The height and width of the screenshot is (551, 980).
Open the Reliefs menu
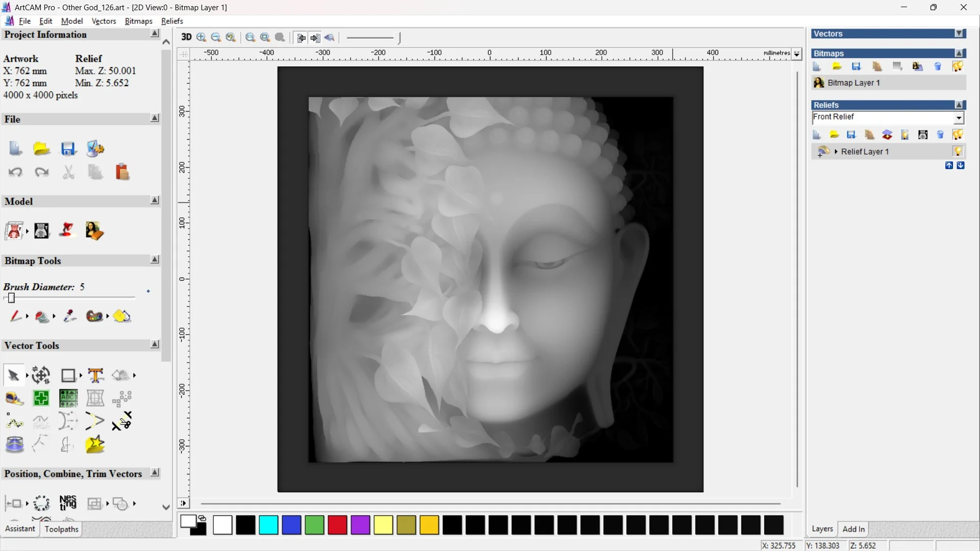click(172, 21)
